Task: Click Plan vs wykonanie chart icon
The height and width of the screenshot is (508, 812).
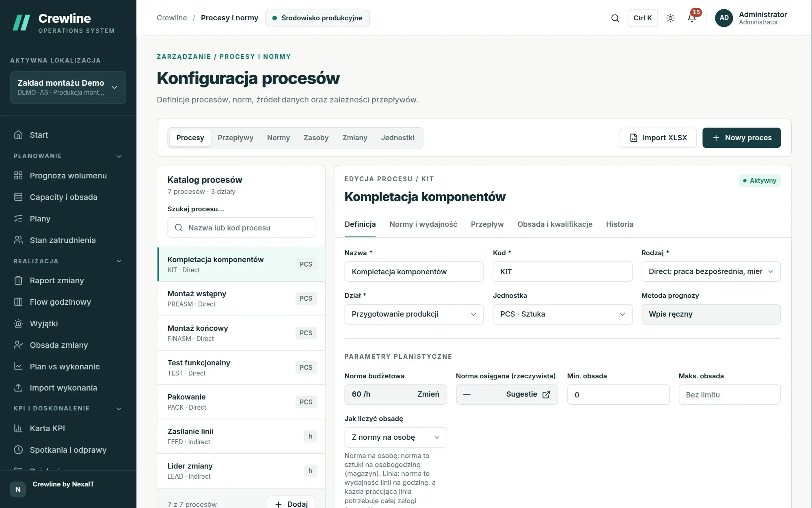Action: pos(18,367)
